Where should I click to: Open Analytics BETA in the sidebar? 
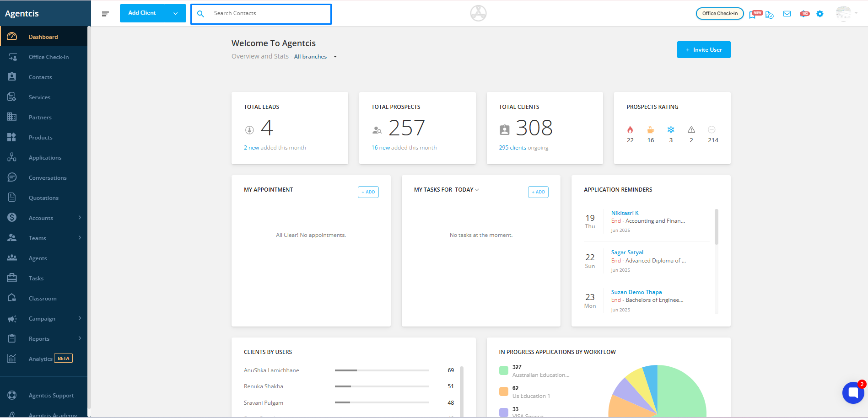click(43, 359)
